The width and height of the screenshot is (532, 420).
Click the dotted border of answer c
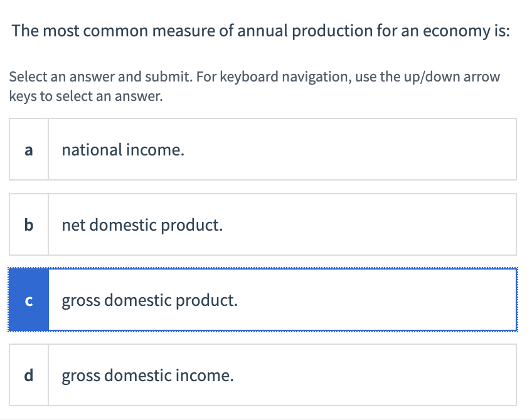(x=263, y=269)
